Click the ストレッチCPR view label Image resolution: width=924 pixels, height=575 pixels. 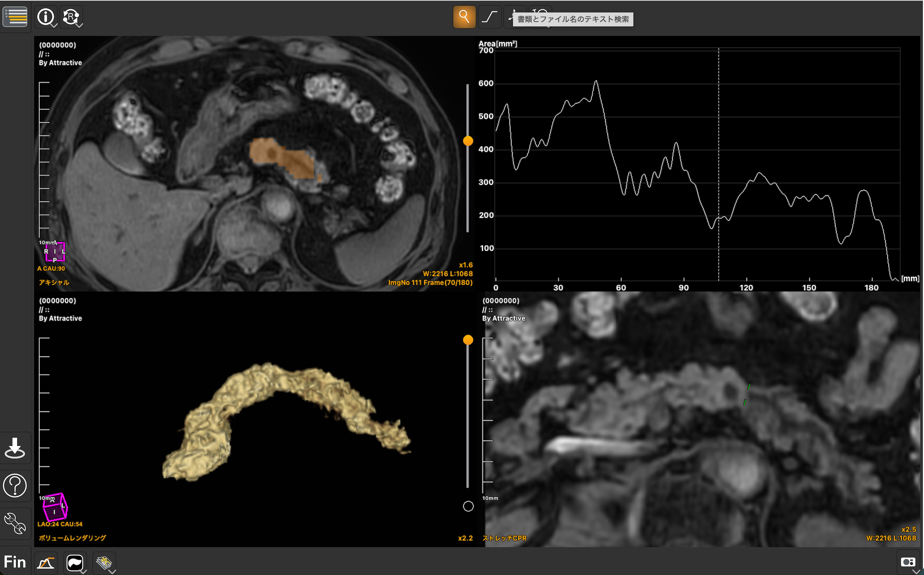504,538
